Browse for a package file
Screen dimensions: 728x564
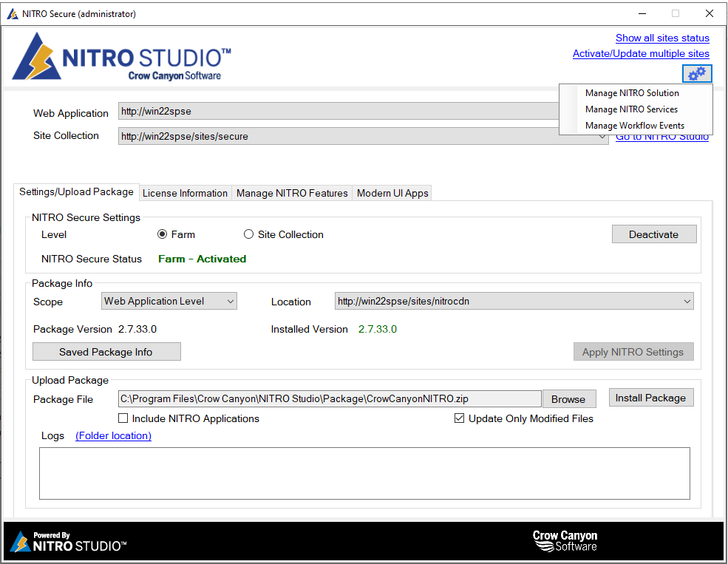click(569, 399)
